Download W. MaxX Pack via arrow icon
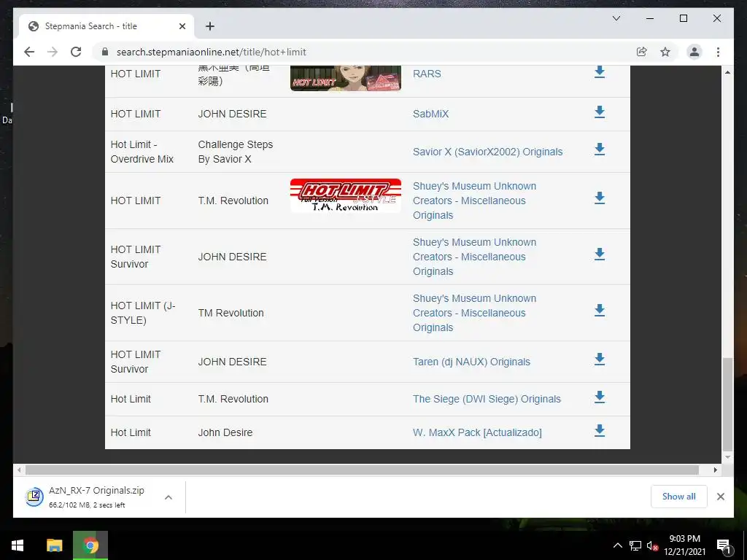 [600, 430]
